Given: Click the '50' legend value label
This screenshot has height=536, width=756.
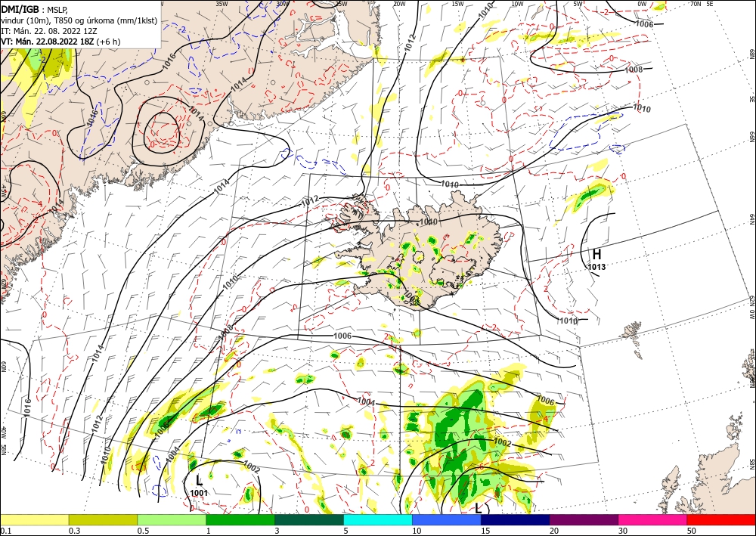Looking at the screenshot, I should 692,531.
